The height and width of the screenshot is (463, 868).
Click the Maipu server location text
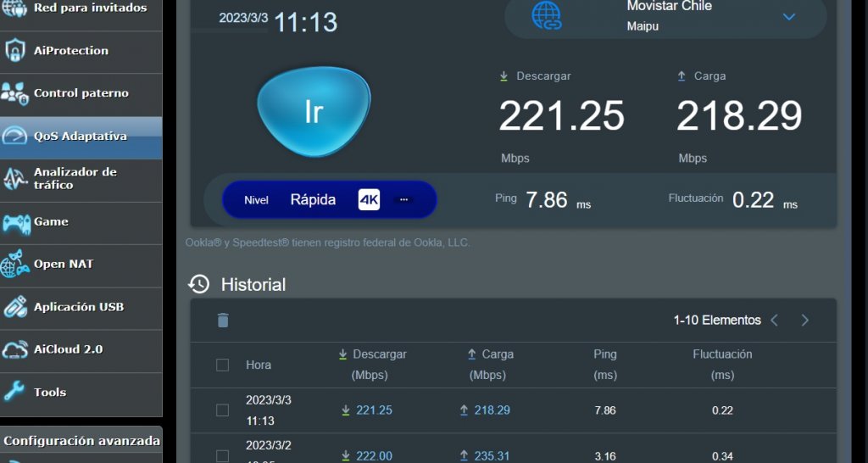click(x=643, y=26)
